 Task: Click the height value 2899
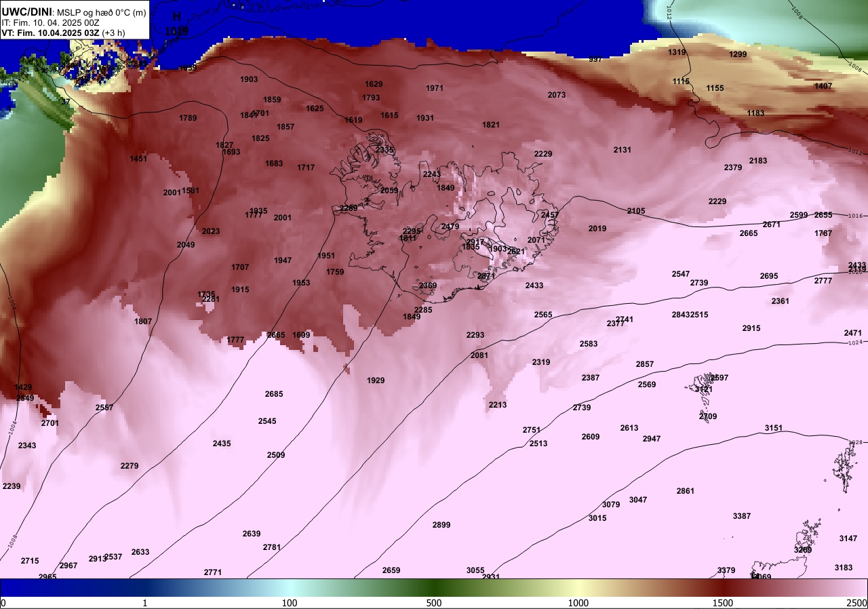click(x=441, y=525)
